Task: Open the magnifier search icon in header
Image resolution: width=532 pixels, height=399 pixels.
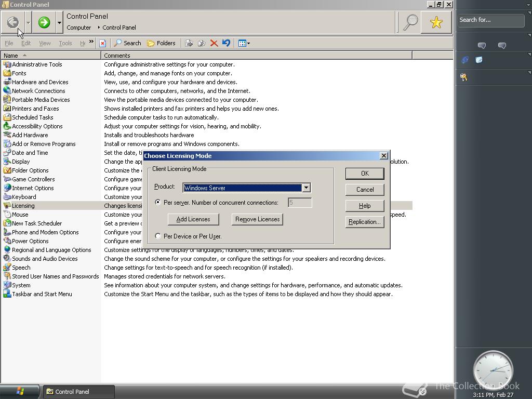Action: coord(410,22)
